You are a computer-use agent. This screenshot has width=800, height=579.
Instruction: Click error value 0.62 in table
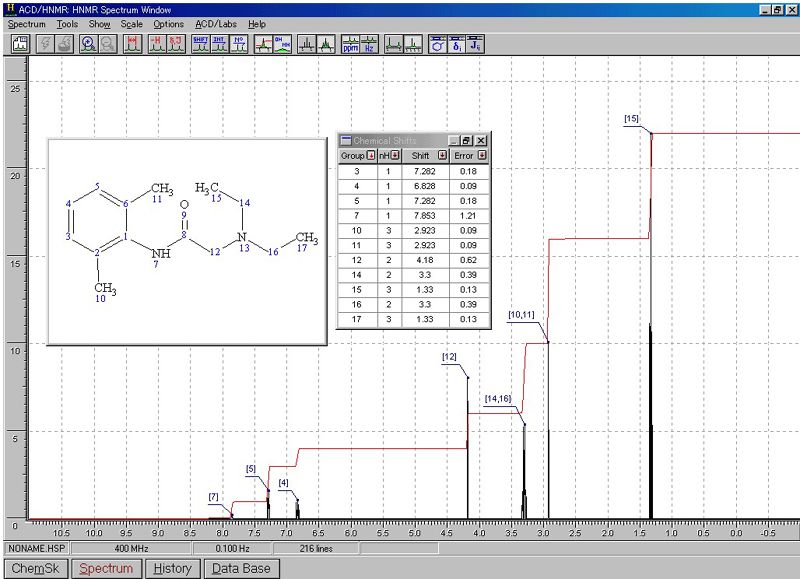(468, 260)
